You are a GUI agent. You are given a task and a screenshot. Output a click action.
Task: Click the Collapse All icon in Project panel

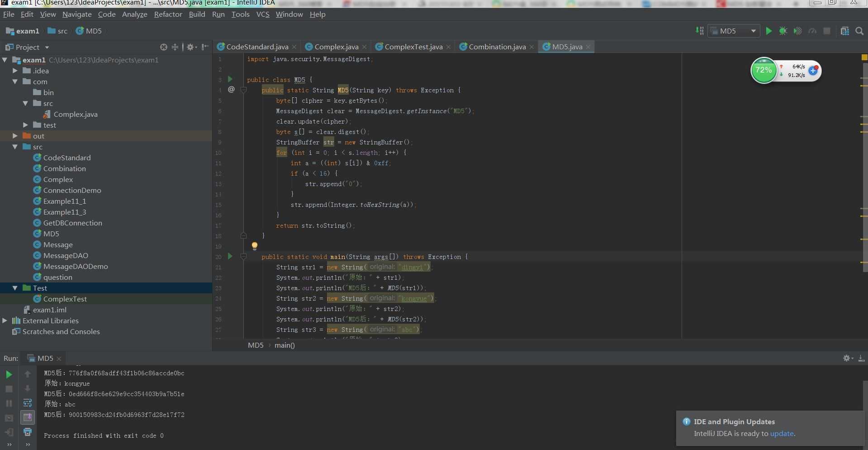tap(175, 47)
